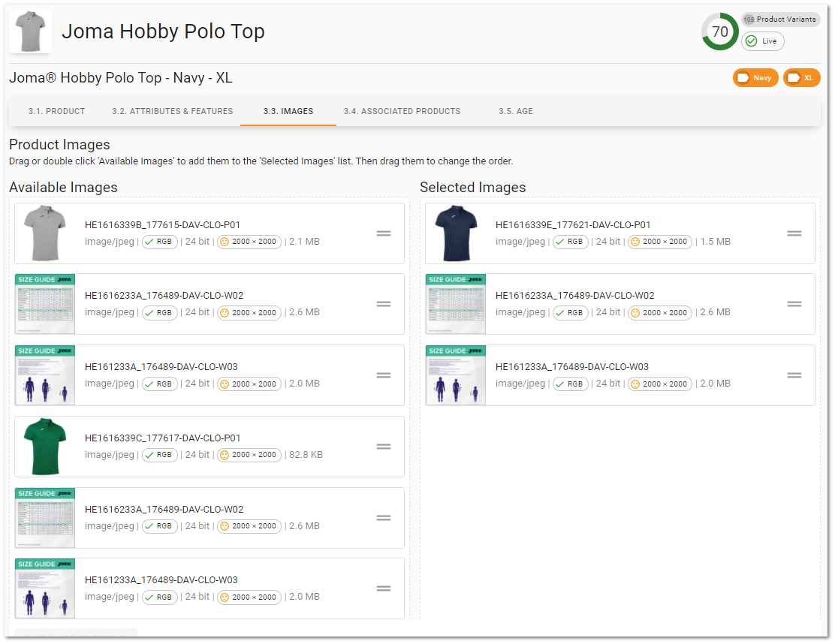Click the 1.5 MB file size text
The image size is (835, 644).
coord(715,242)
